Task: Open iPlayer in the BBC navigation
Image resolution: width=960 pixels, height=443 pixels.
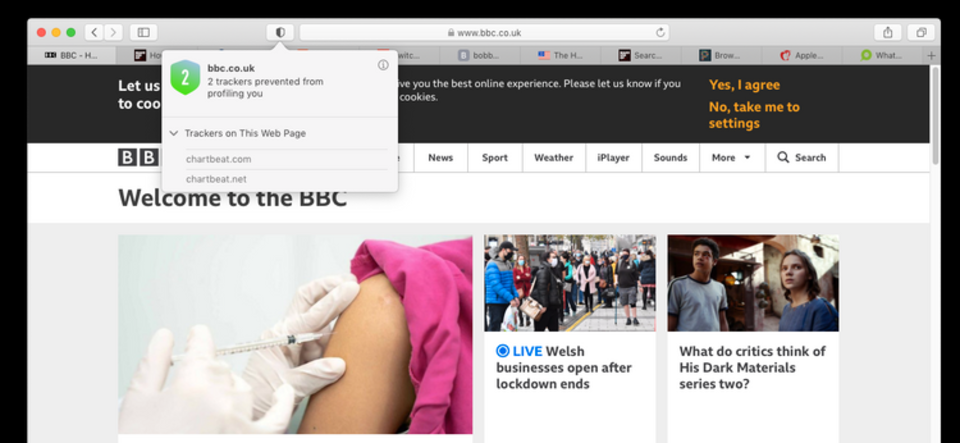Action: [x=613, y=157]
